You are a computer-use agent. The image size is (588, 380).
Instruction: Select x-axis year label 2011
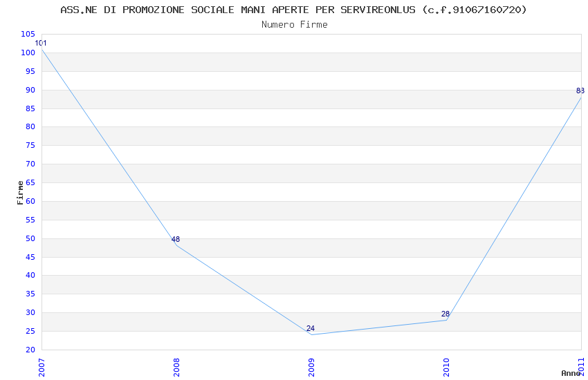[581, 368]
